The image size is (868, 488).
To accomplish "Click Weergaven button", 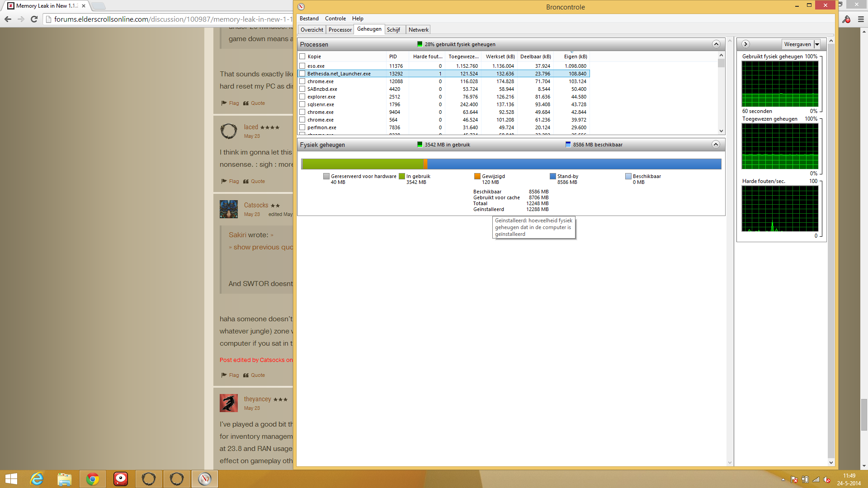I will tap(797, 44).
